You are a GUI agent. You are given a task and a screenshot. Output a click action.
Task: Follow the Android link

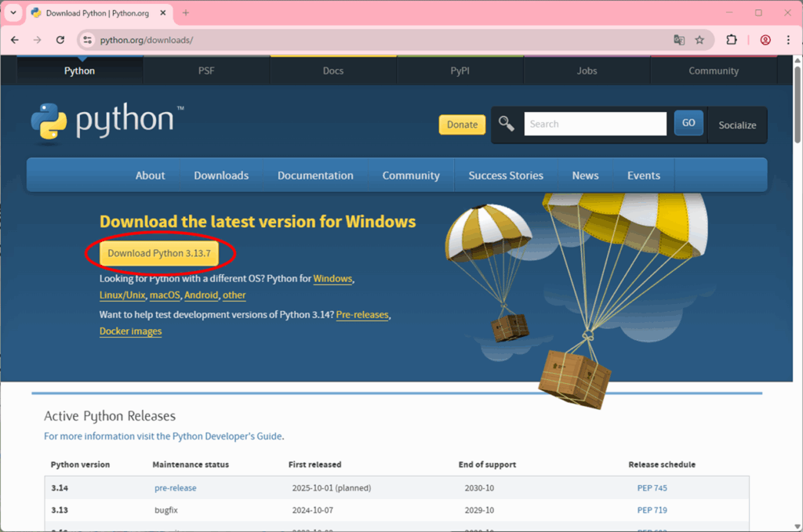202,295
